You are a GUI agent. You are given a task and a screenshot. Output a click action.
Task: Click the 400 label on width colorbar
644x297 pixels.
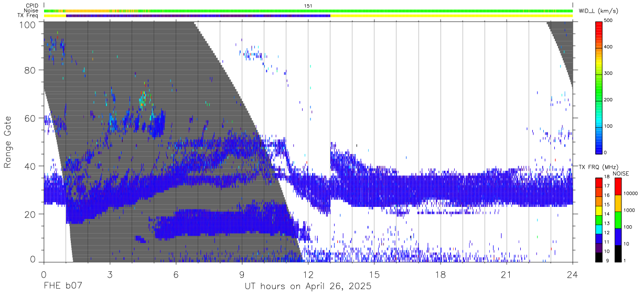click(x=609, y=47)
